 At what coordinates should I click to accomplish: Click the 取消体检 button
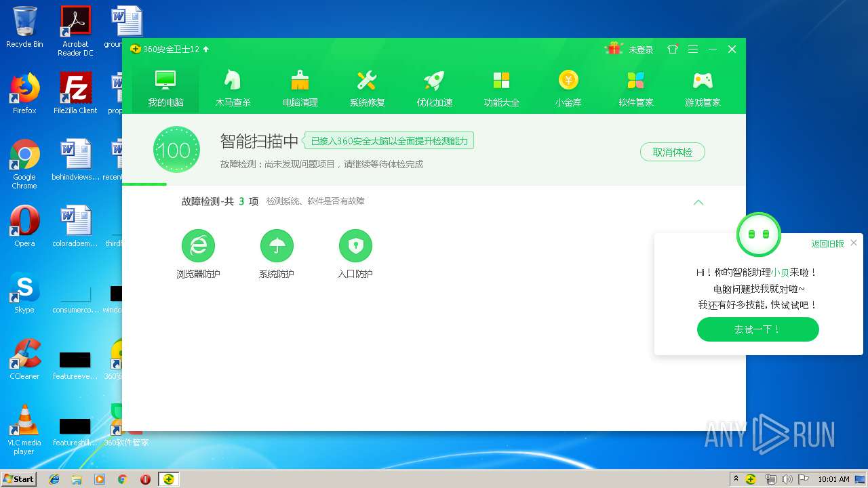coord(673,152)
